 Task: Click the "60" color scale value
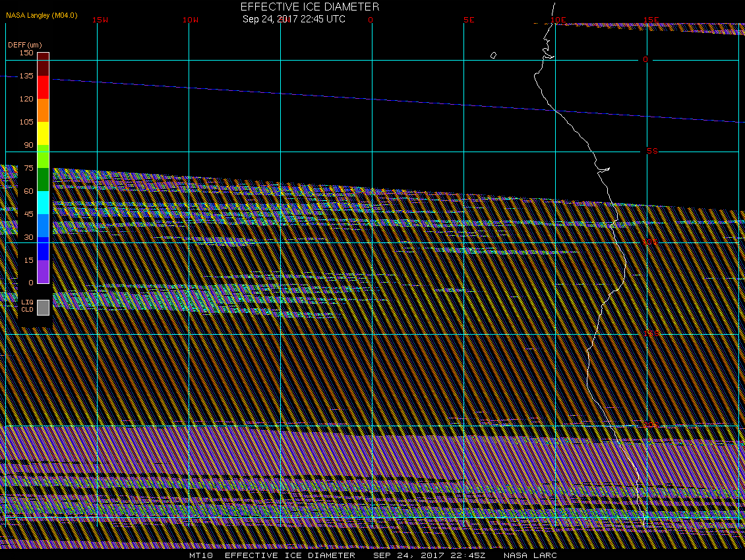(28, 191)
